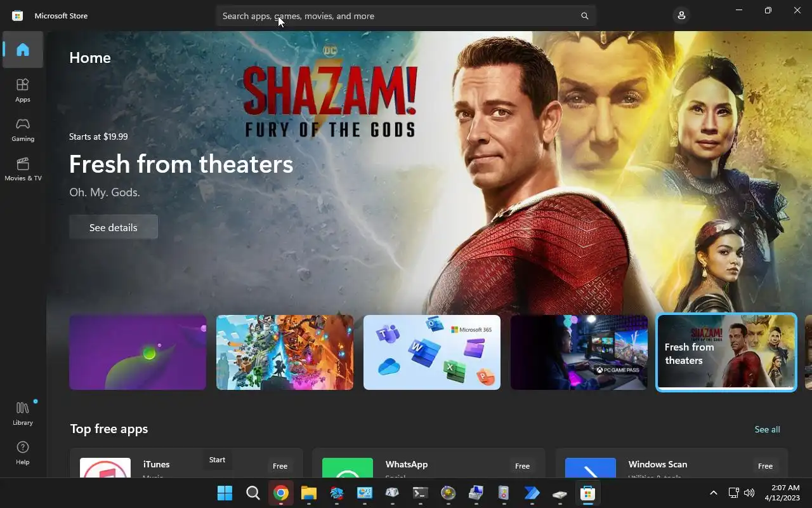Select the Minecraft Legends banner thumbnail
The image size is (812, 508).
point(285,352)
